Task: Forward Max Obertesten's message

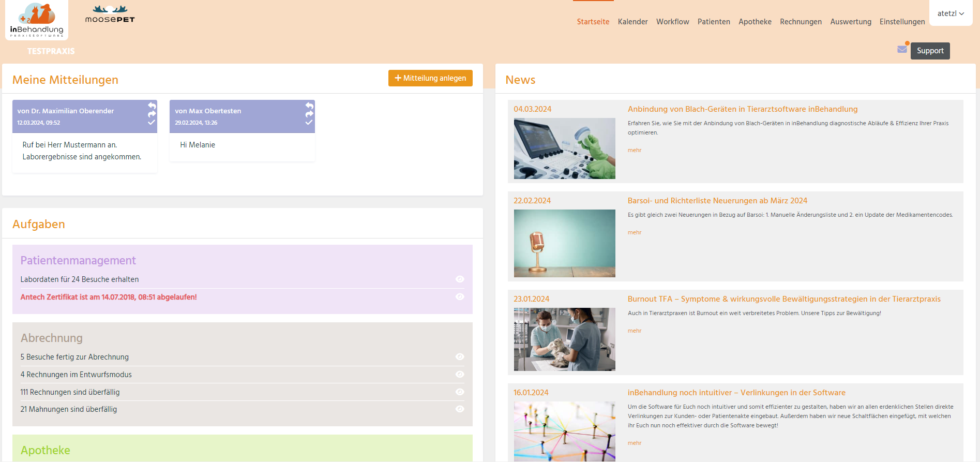Action: coord(309,114)
